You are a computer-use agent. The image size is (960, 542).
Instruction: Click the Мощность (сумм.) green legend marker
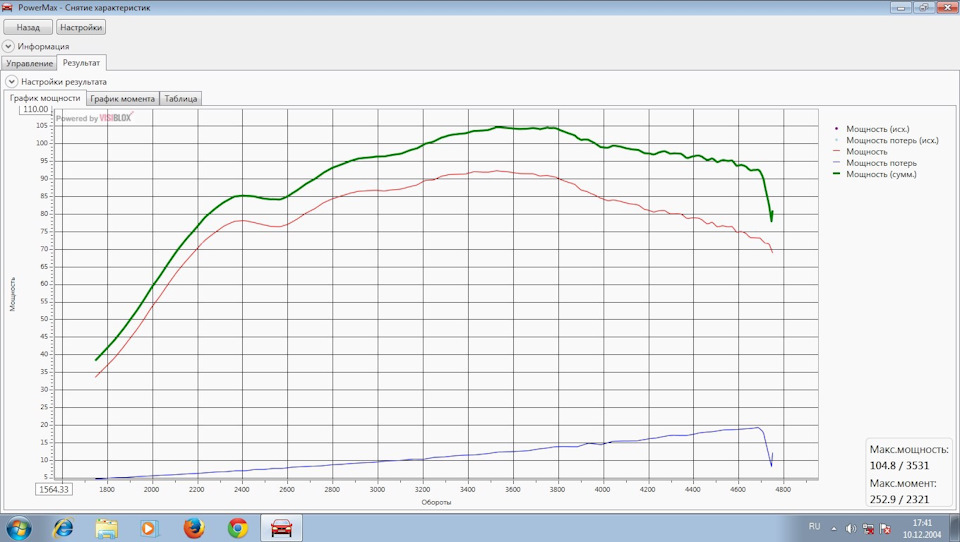click(837, 175)
